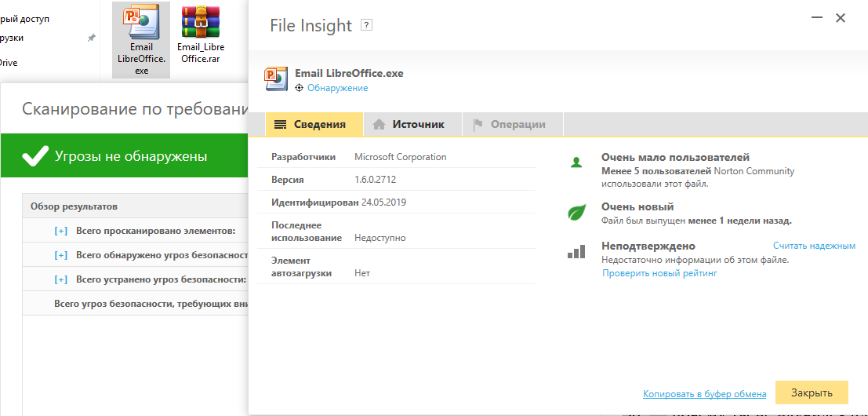Click version value 1.6.0.2712

(376, 180)
